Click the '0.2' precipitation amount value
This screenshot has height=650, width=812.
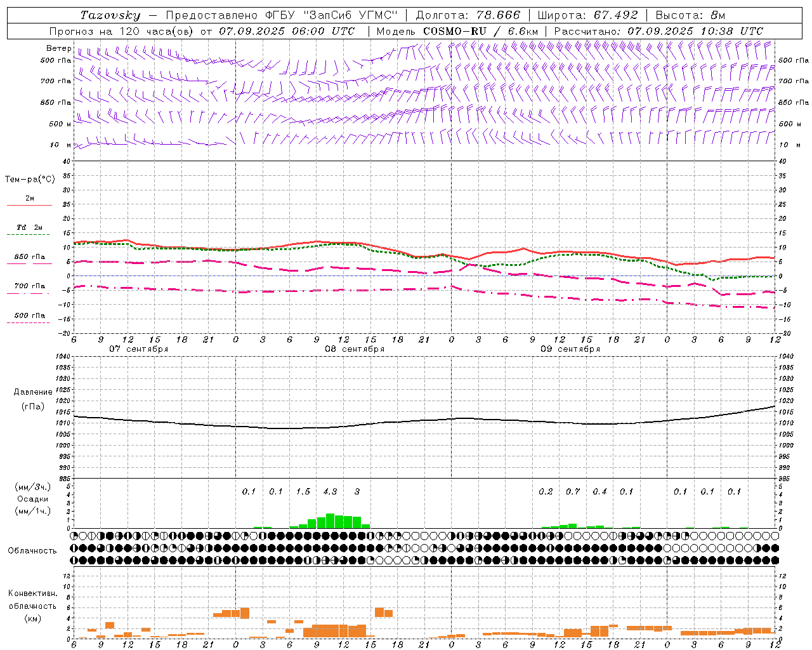546,491
